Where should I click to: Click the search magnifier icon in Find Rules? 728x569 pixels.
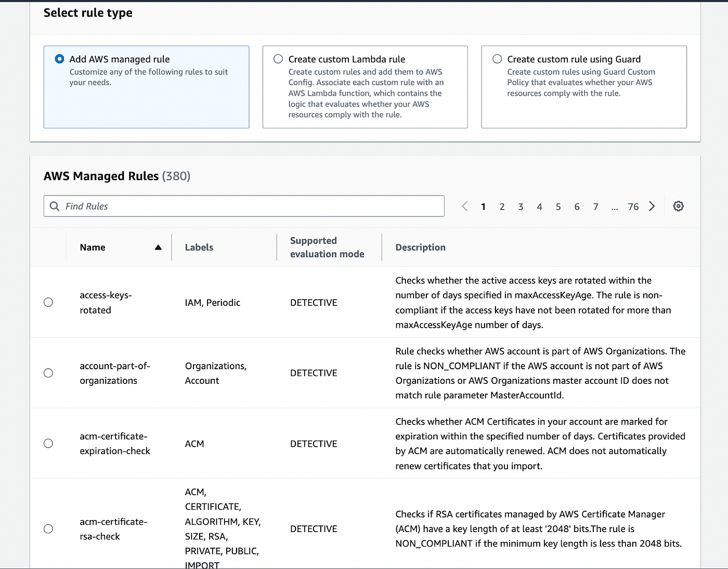pyautogui.click(x=55, y=206)
